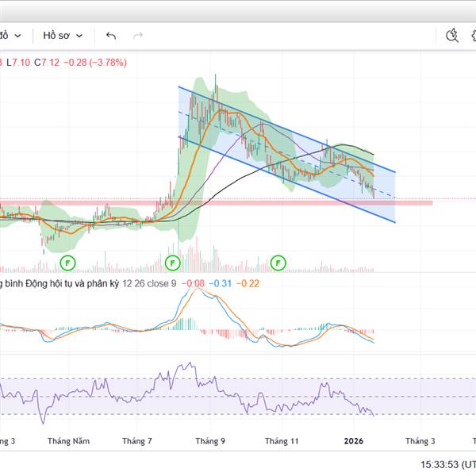
Task: Click the leftmost green F marker
Action: pos(68,262)
